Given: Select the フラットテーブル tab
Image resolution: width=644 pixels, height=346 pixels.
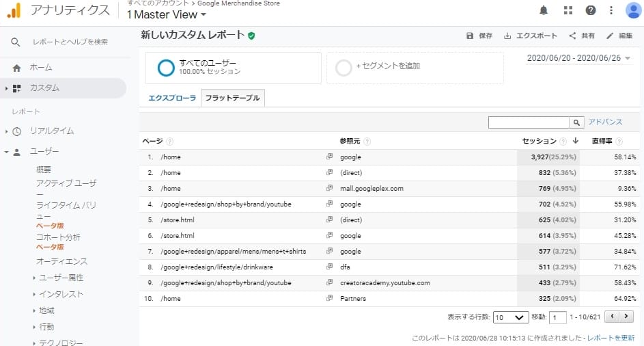Looking at the screenshot, I should pos(232,98).
